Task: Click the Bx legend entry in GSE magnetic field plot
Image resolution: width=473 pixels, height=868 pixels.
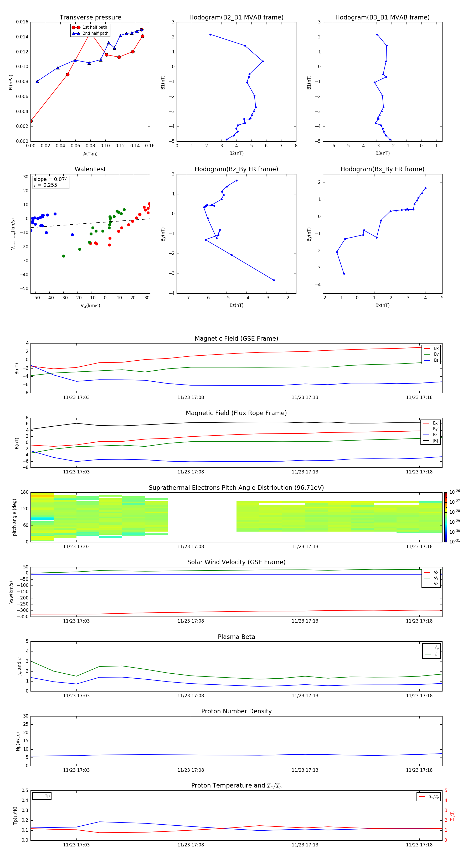Action: pos(431,349)
